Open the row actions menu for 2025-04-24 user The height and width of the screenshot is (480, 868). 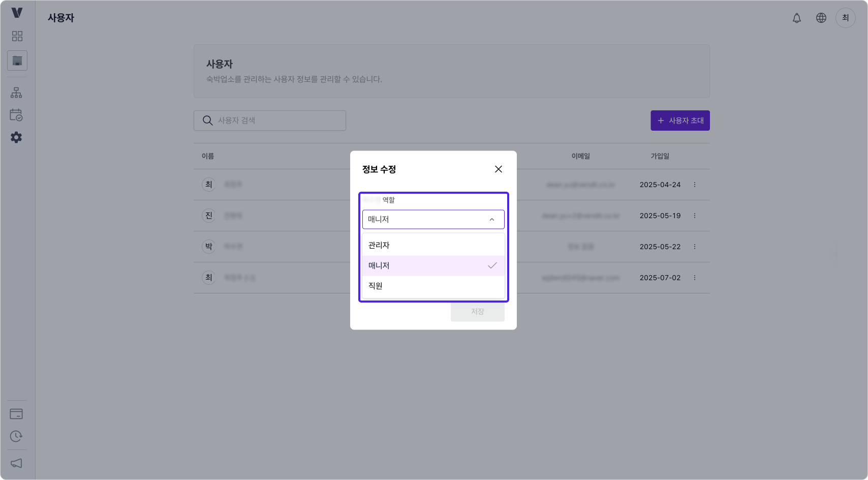point(695,185)
